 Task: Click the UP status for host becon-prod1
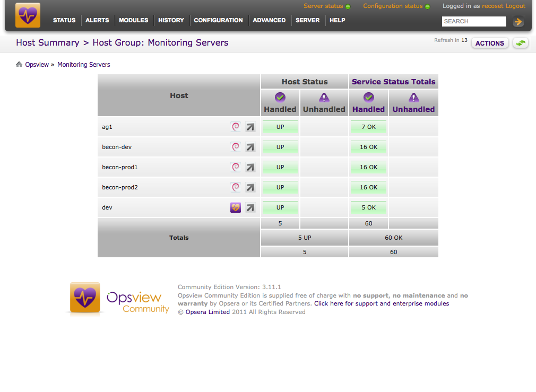(280, 167)
